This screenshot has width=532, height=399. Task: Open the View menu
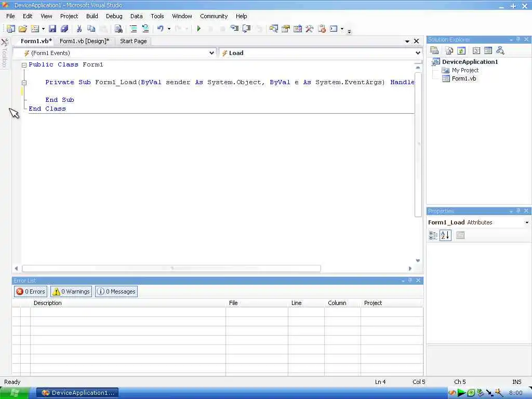46,16
